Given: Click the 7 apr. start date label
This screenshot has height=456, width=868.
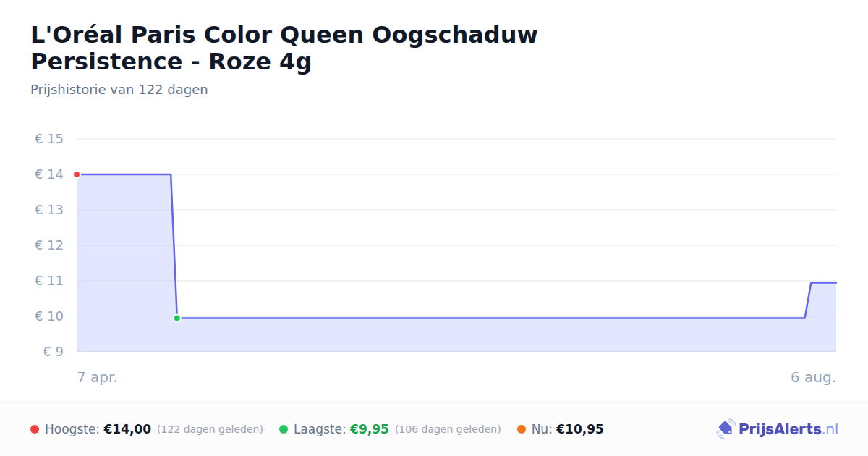Looking at the screenshot, I should 97,377.
